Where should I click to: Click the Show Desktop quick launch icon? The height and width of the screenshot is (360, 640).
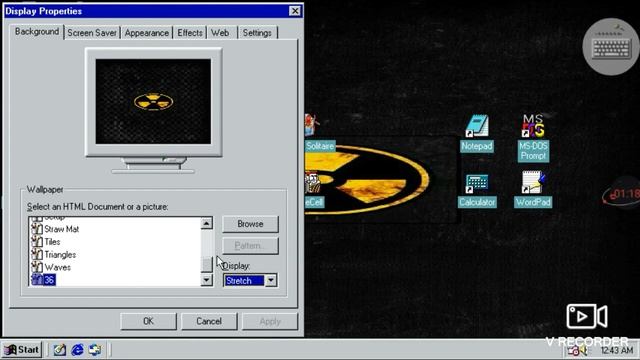point(60,350)
